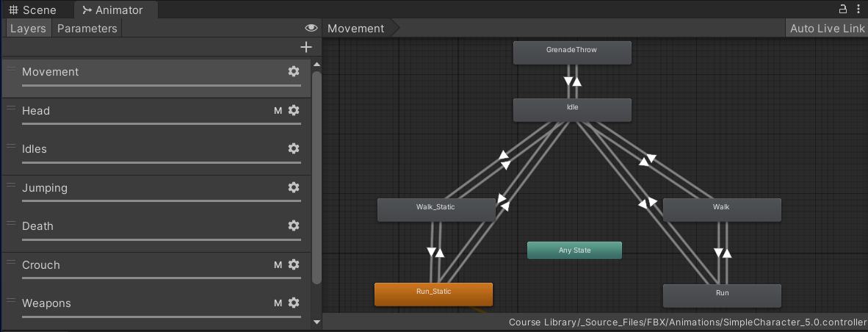Open the Crouch layer settings gear
This screenshot has height=332, width=868.
click(294, 264)
